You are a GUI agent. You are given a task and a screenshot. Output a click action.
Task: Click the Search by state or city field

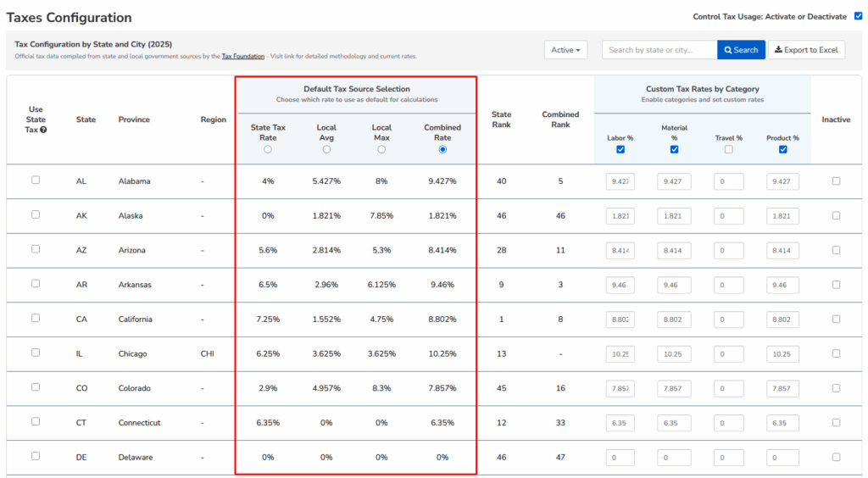point(659,50)
